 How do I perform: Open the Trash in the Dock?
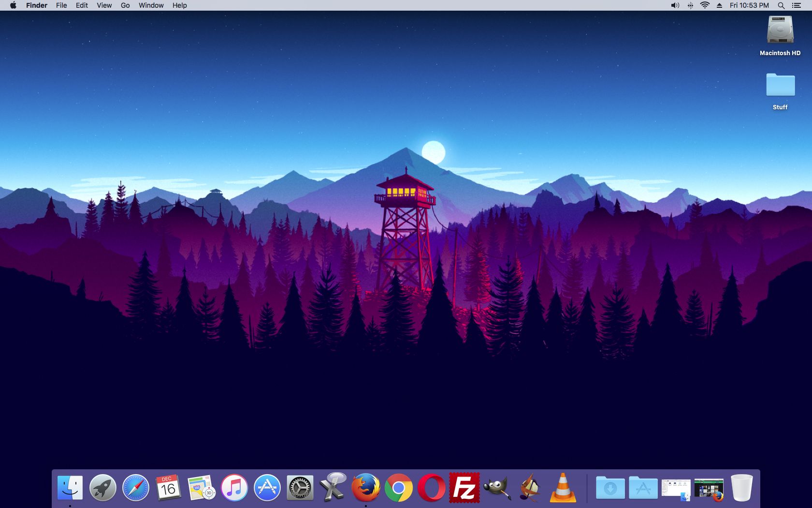742,487
